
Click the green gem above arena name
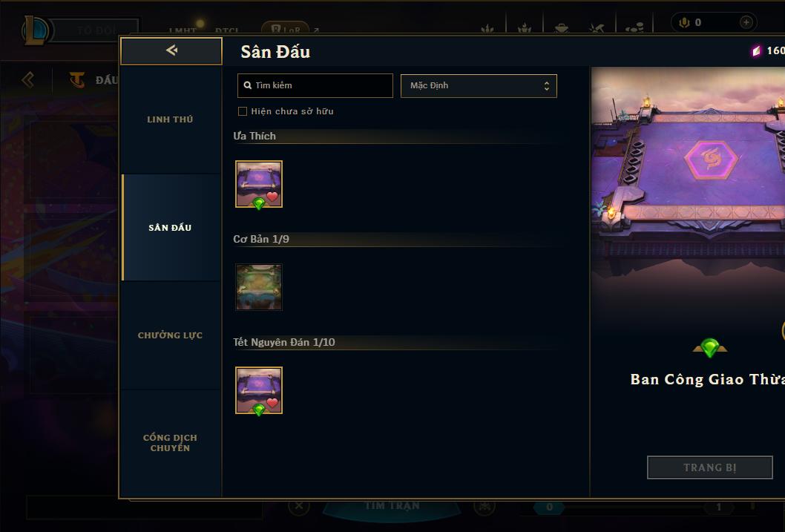pos(709,347)
